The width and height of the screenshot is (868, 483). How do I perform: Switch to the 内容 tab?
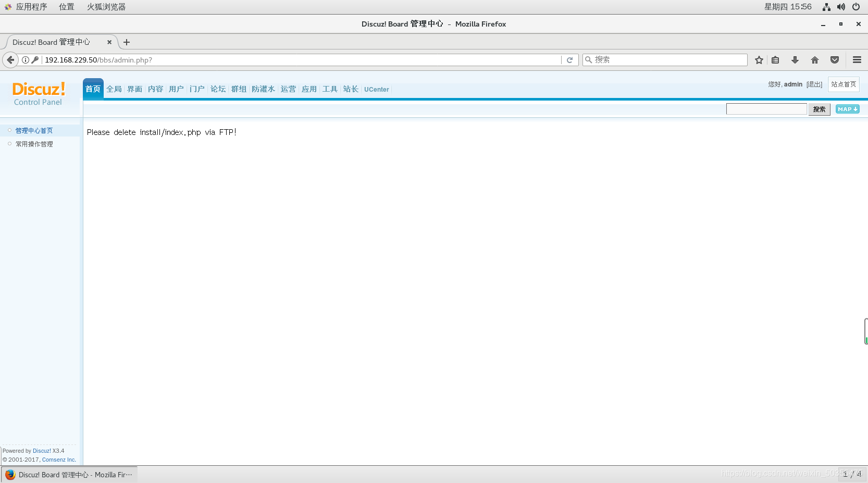156,89
